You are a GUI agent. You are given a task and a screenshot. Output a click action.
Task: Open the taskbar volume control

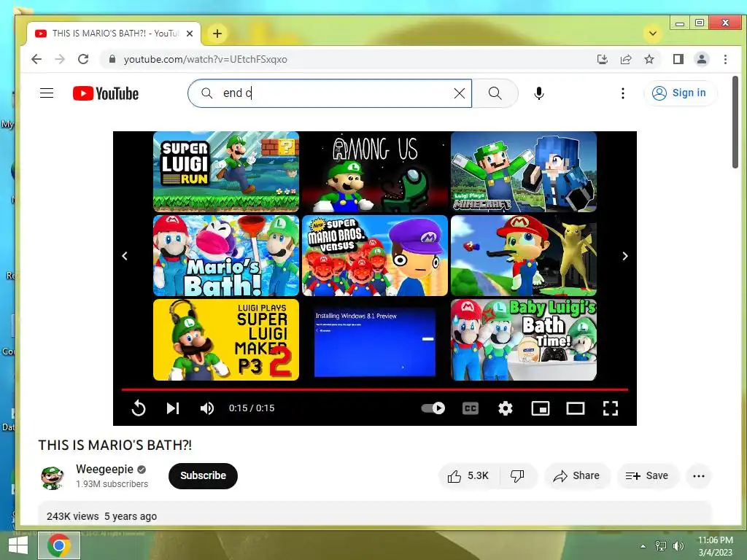(x=678, y=546)
